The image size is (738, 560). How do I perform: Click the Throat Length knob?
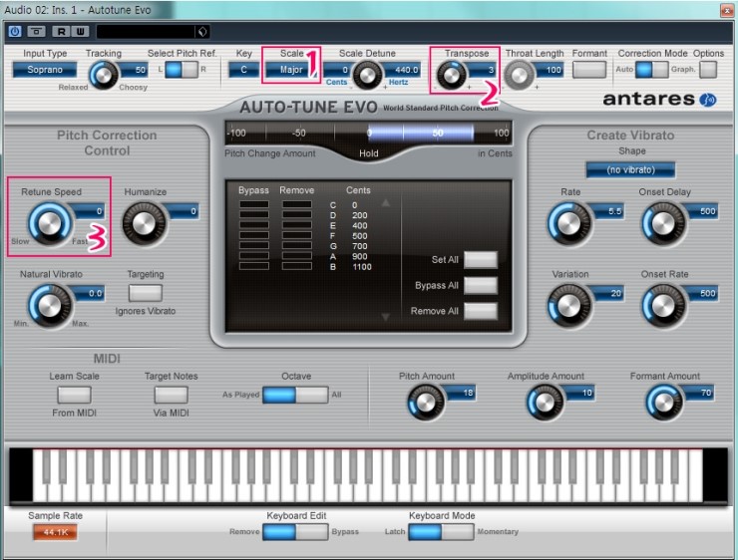pos(520,75)
